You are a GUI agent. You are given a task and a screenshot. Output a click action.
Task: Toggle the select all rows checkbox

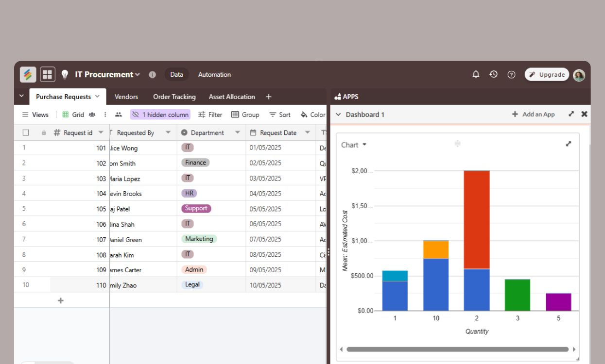tap(26, 132)
